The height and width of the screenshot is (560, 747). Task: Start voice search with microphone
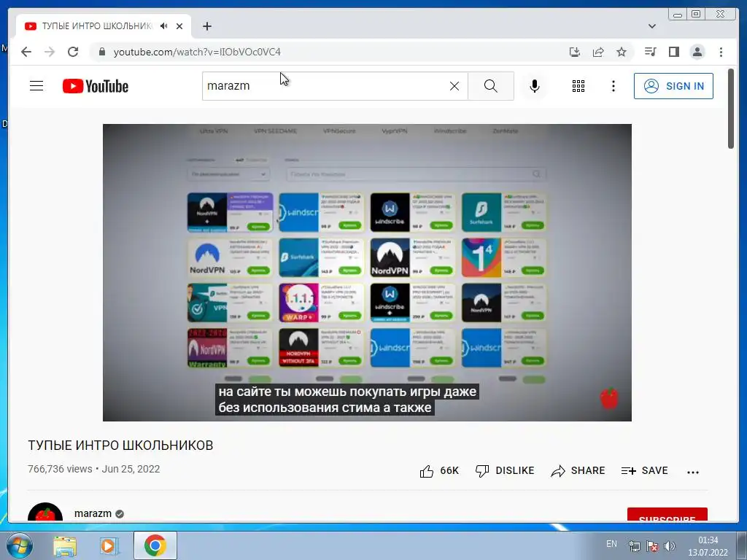(x=535, y=86)
